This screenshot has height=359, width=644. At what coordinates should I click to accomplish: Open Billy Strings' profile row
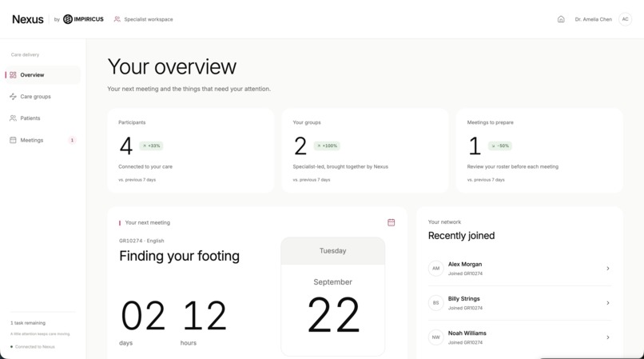click(x=519, y=303)
